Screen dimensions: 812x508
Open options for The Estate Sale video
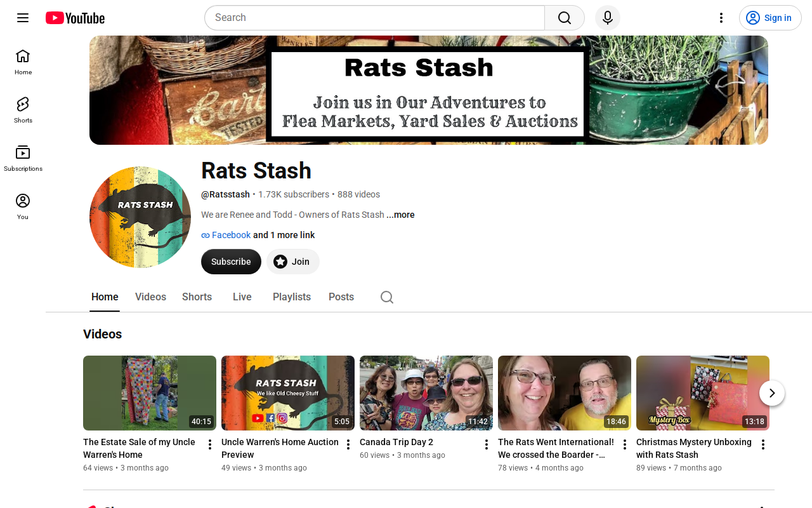pyautogui.click(x=210, y=444)
